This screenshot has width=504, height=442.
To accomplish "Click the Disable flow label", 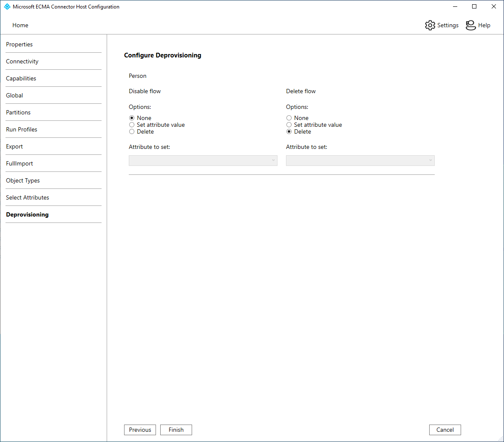I will pyautogui.click(x=144, y=91).
